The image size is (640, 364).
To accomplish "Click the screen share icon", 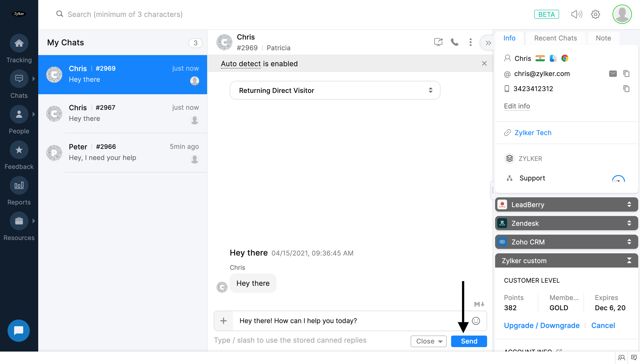I will (438, 42).
